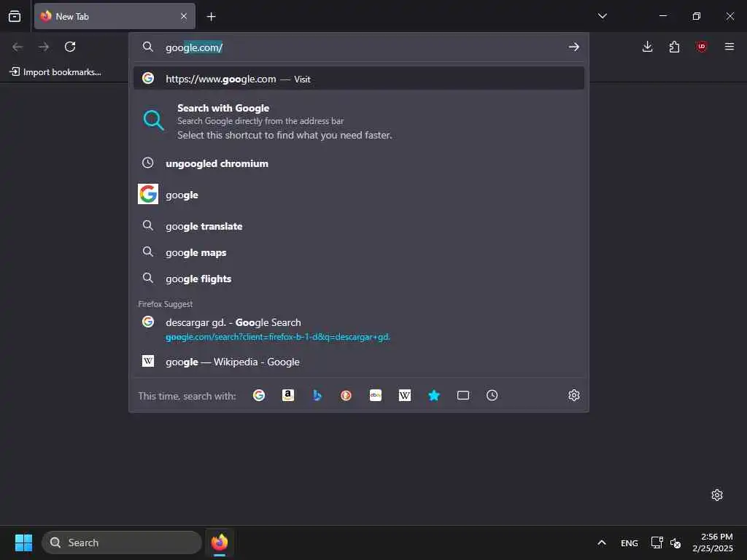This screenshot has height=560, width=747.
Task: Click the taskbar Search box
Action: [x=122, y=542]
